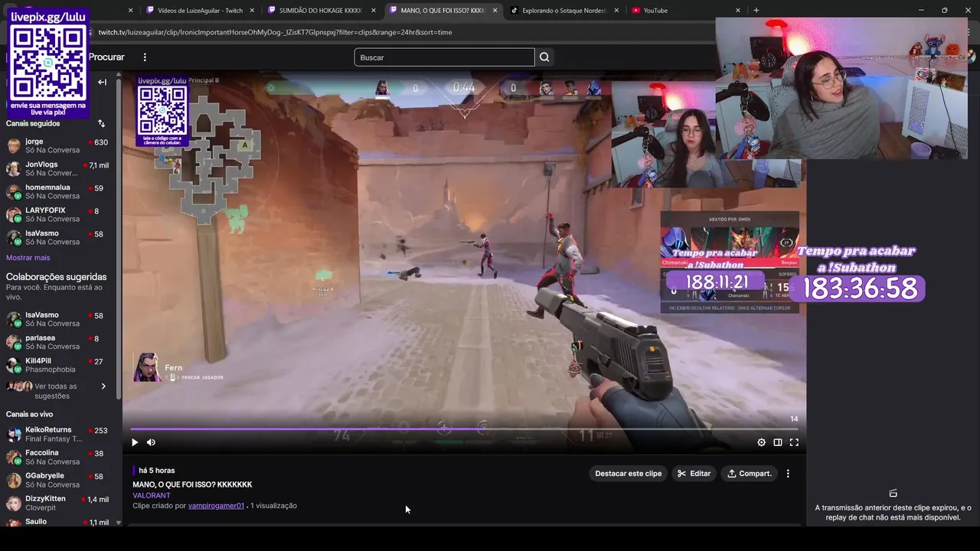
Task: Open the VALORANT category link
Action: point(152,495)
